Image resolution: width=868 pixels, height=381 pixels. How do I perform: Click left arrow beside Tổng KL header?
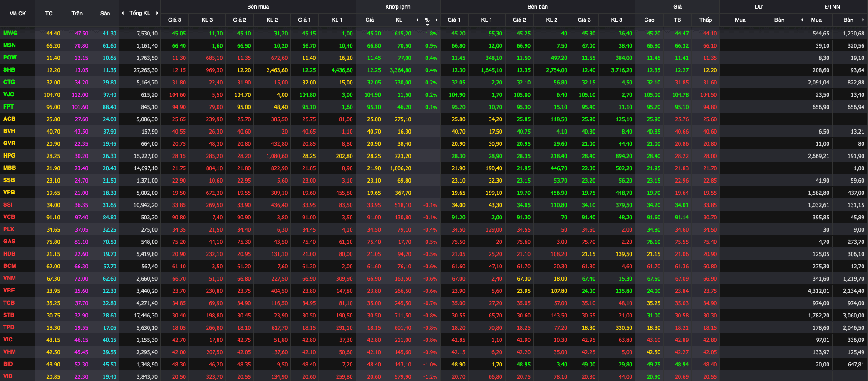coord(123,13)
